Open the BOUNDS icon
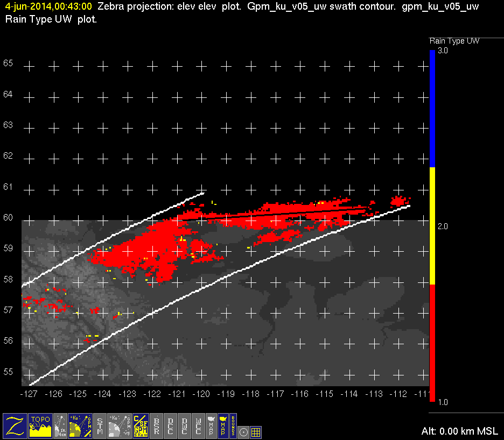Viewport: 504px width, 440px height. tap(233, 425)
